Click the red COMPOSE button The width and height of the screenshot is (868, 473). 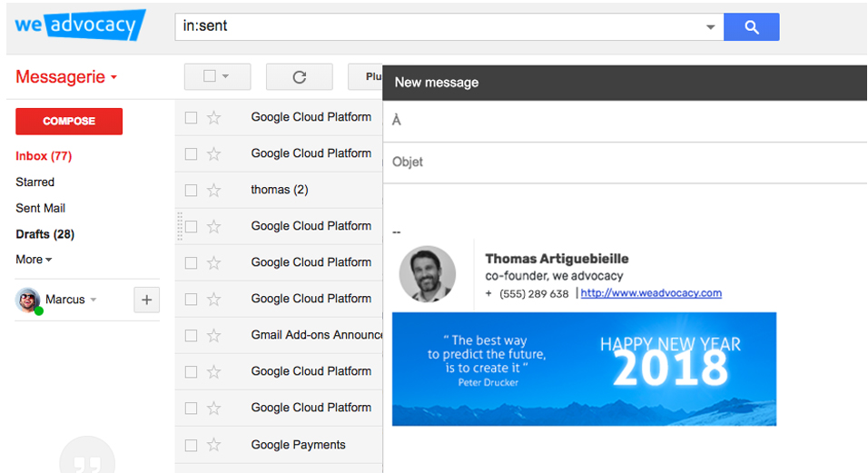coord(69,121)
